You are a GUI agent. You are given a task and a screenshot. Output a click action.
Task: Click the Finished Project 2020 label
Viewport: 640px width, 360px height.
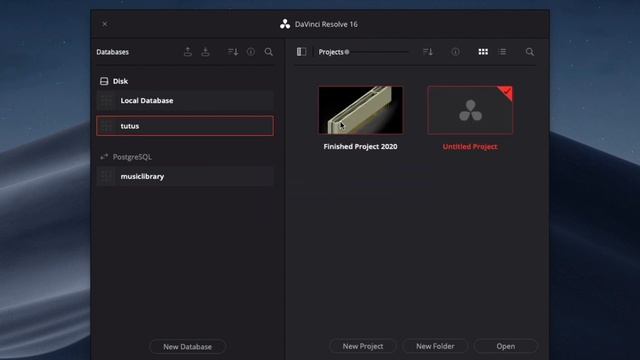360,147
